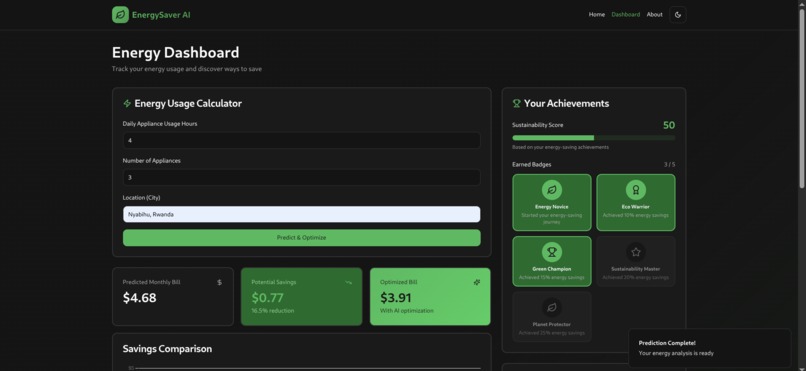Focus the Daily Appliance Usage Hours field
806x371 pixels.
(x=302, y=140)
